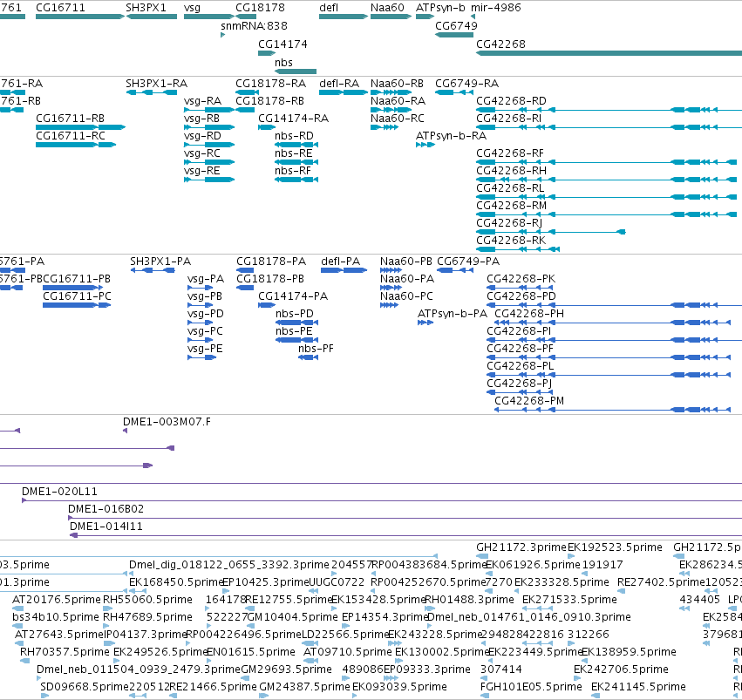742x700 pixels.
Task: Select transcript label SH3PX1-RA
Action: pyautogui.click(x=157, y=83)
